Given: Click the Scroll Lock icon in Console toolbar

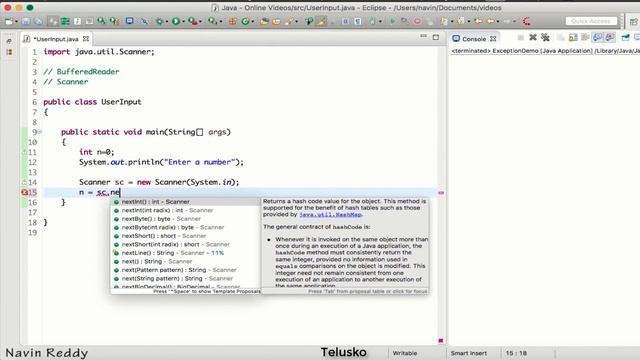Looking at the screenshot, I should (573, 38).
